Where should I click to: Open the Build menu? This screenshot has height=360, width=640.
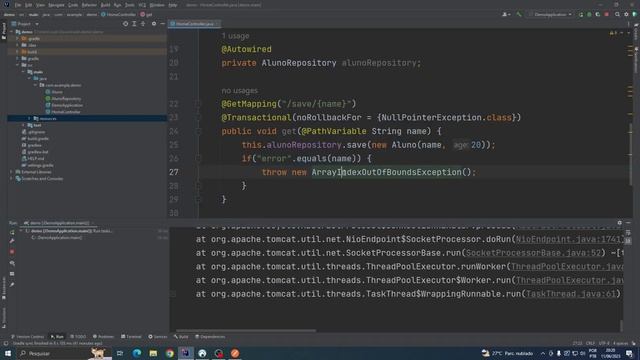pos(105,5)
